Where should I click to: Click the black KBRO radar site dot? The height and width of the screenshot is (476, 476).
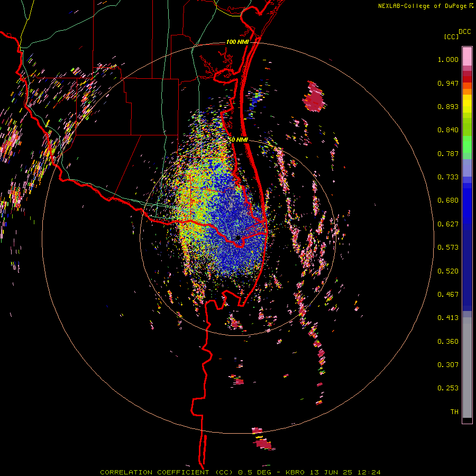pos(238,237)
